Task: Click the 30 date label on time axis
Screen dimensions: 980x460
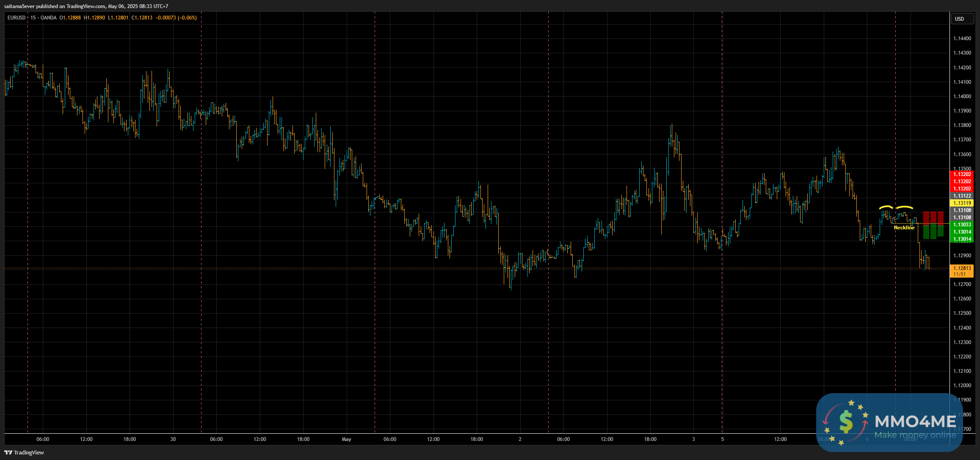Action: coord(173,439)
